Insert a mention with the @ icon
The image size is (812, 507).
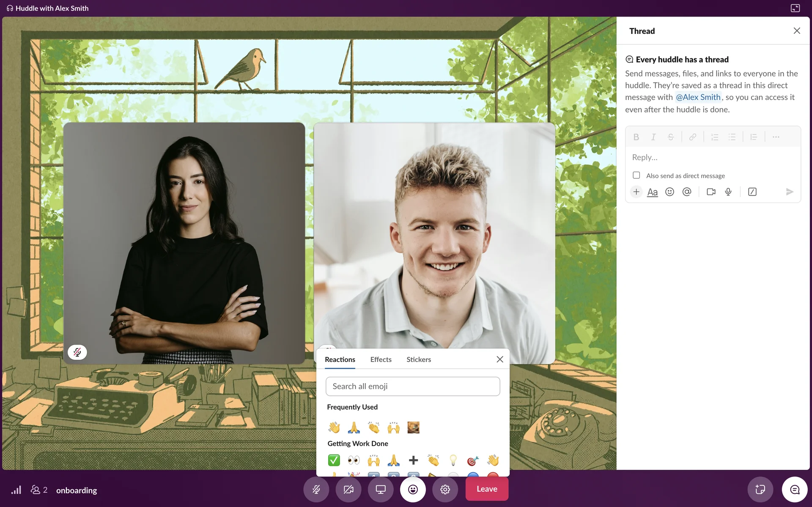687,192
